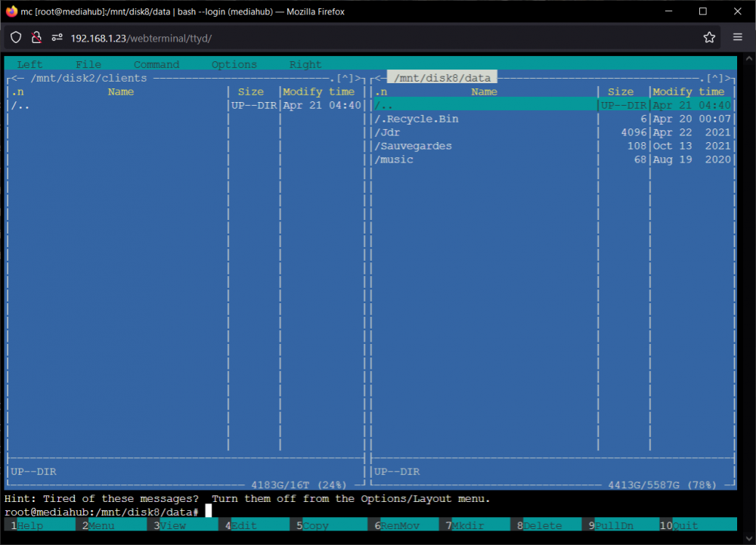Toggle right panel Modify time sorting

689,91
